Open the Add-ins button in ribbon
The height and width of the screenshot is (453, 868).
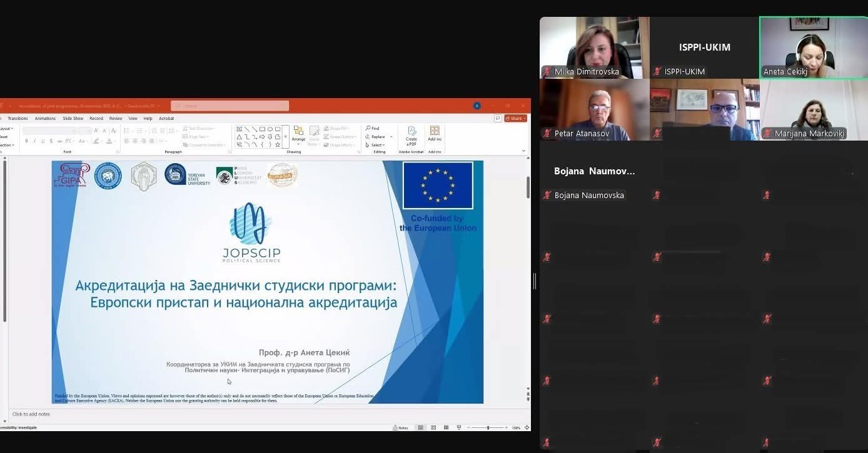[435, 134]
